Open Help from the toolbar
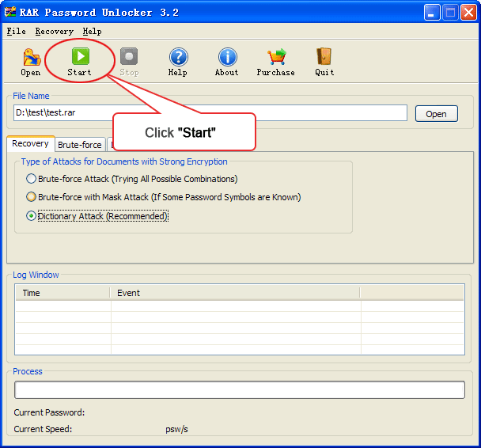Viewport: 481px width, 448px height. coord(178,62)
